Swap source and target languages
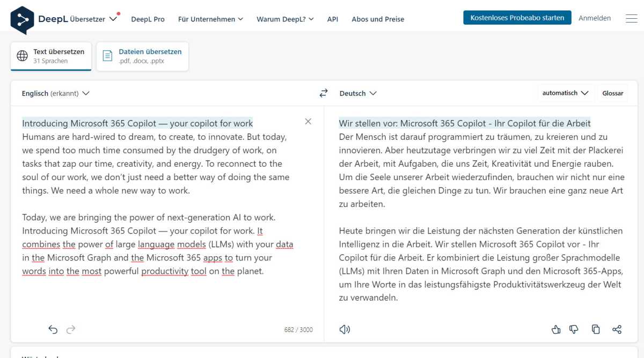 click(324, 93)
